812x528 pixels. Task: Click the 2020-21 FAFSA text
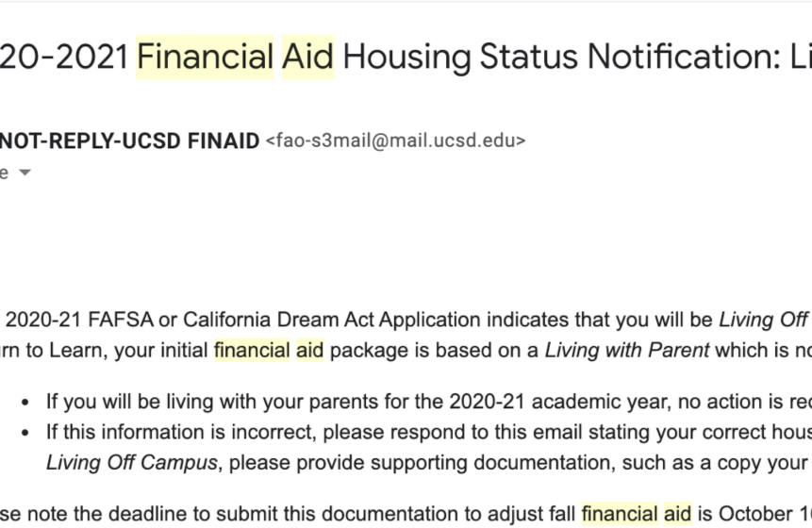coord(79,320)
